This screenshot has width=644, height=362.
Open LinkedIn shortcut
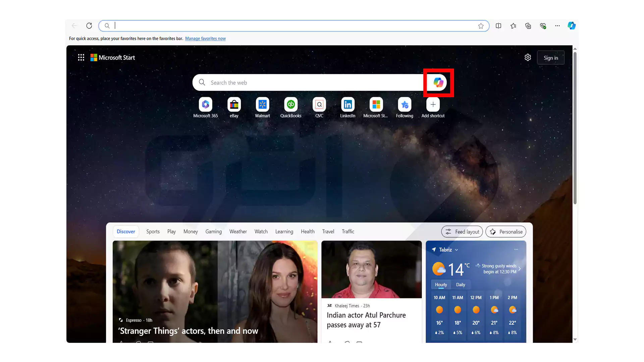(x=348, y=108)
